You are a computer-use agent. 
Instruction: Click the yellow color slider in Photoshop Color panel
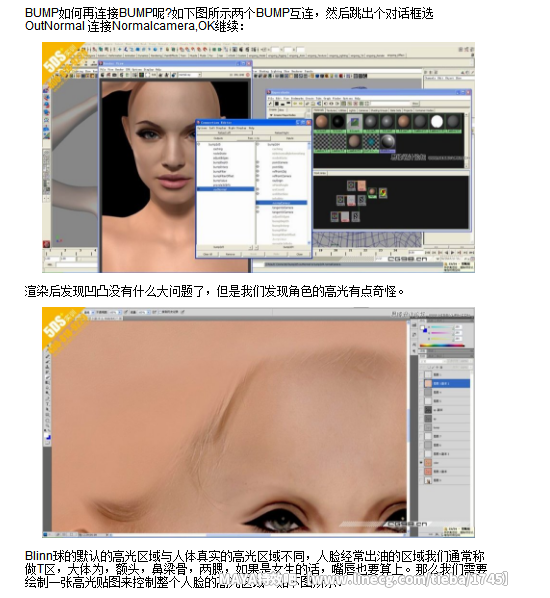coord(441,339)
